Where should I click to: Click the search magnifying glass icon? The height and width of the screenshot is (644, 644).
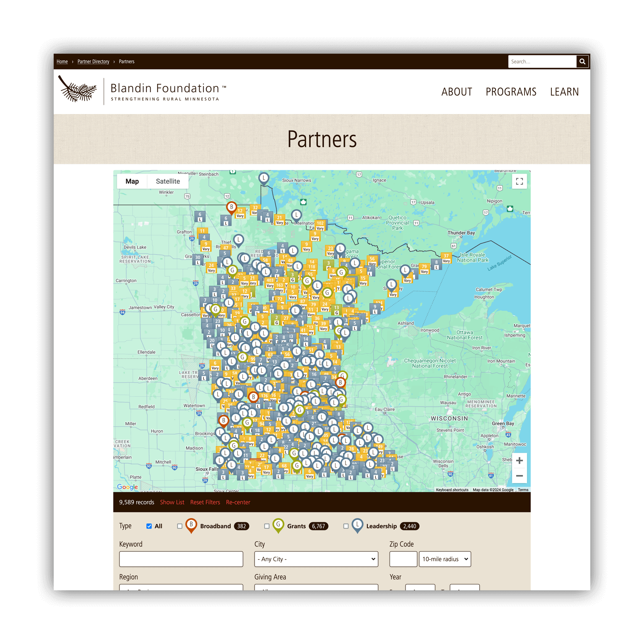tap(582, 62)
